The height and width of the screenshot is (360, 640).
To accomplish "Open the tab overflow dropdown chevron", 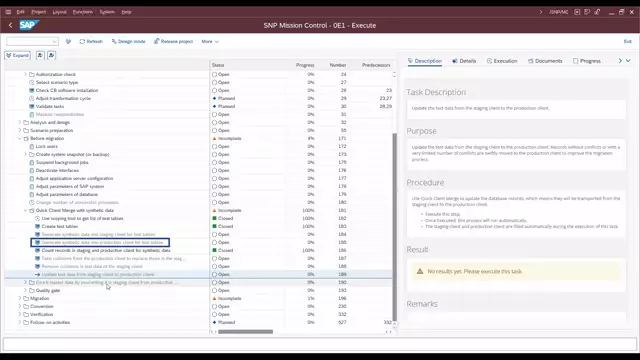I will pos(628,61).
